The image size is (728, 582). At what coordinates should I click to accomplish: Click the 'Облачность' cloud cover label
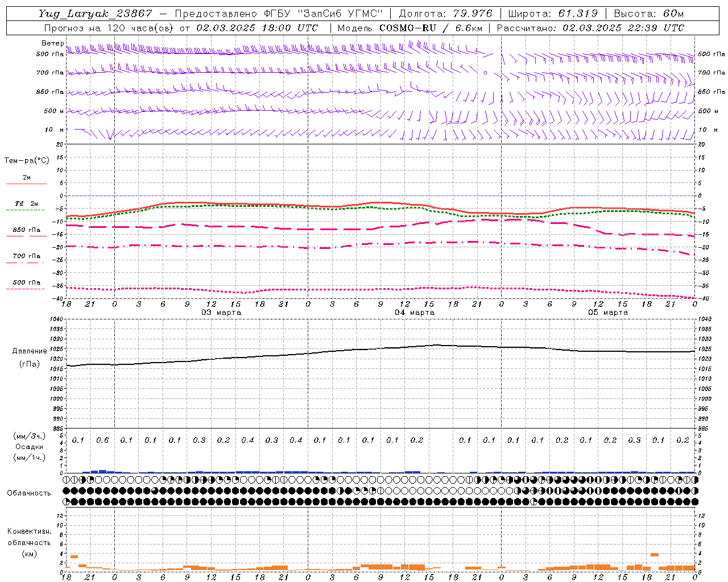[29, 493]
